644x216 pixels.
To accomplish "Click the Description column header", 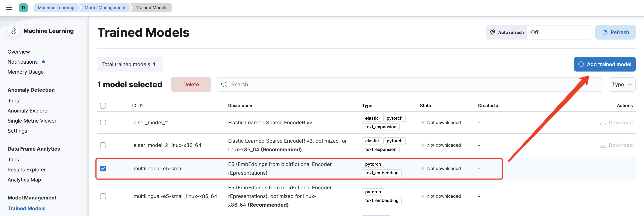I will click(240, 105).
